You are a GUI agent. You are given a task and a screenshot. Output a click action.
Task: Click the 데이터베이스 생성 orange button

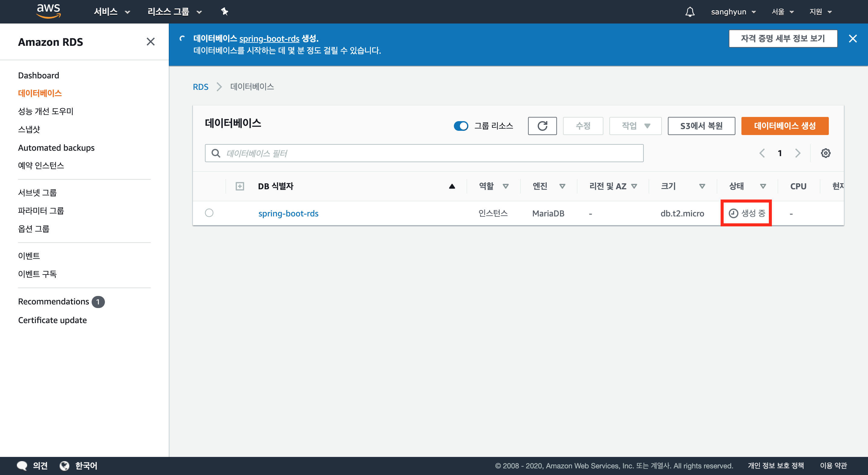pos(785,126)
